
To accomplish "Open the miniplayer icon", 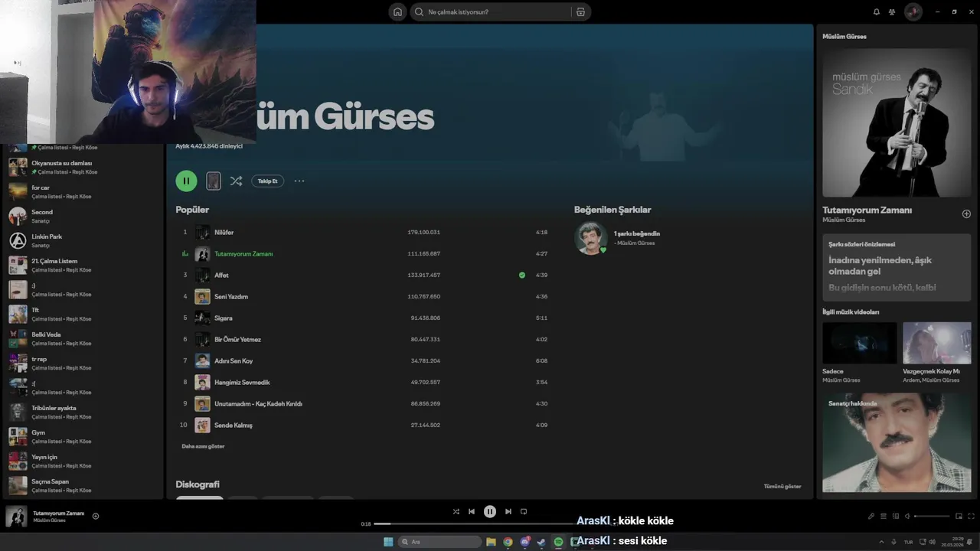I will pos(959,516).
